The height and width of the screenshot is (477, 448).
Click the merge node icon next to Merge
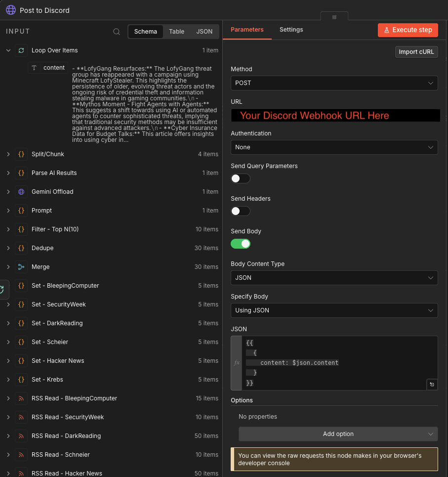(20, 266)
